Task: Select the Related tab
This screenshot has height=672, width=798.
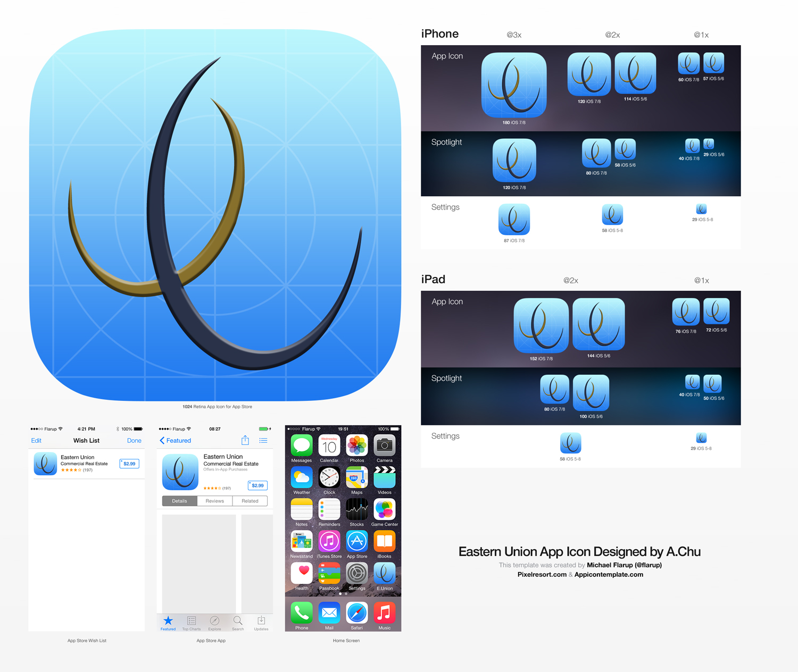Action: pos(250,501)
